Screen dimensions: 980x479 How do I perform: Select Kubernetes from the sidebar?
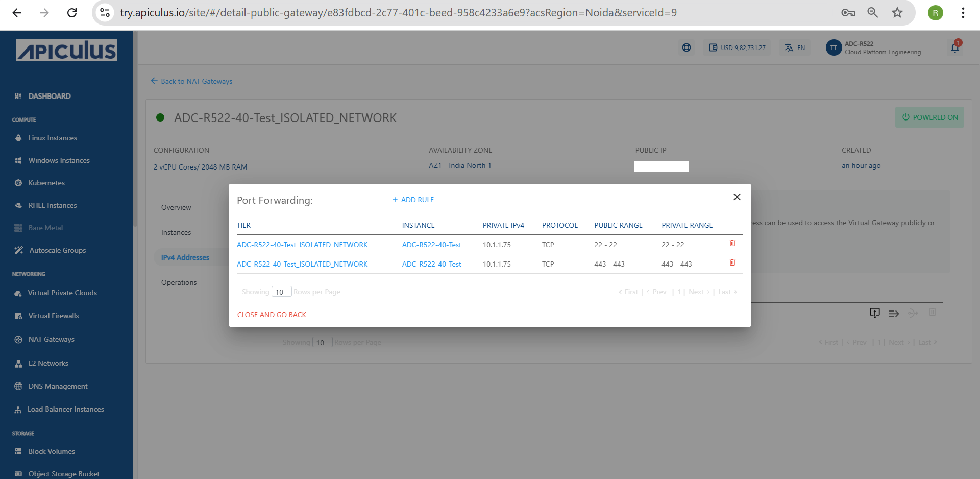tap(46, 183)
